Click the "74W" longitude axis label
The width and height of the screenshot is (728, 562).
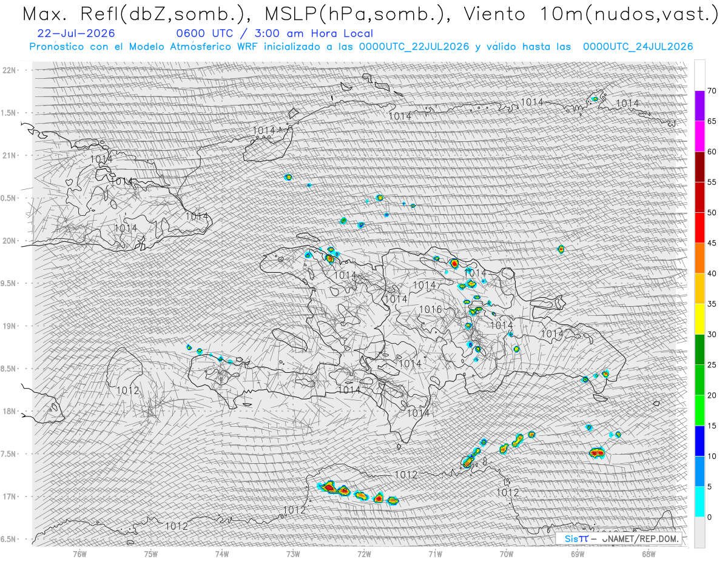click(222, 554)
